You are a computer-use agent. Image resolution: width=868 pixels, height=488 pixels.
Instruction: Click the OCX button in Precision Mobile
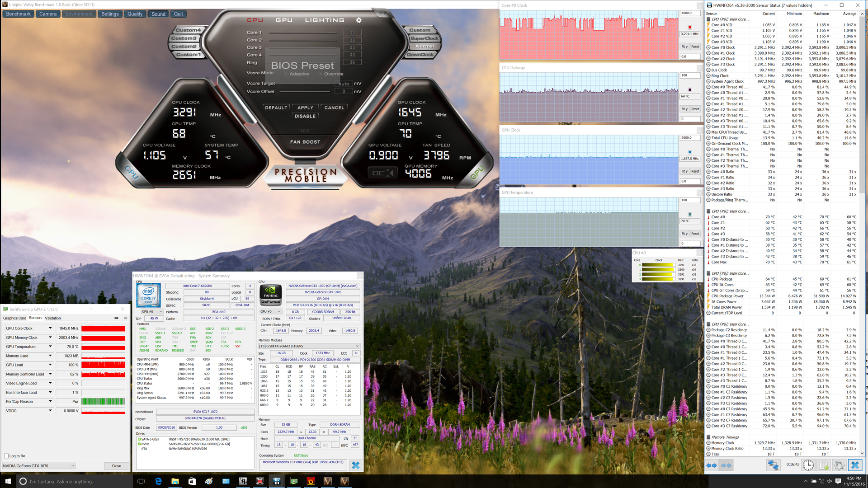[383, 173]
